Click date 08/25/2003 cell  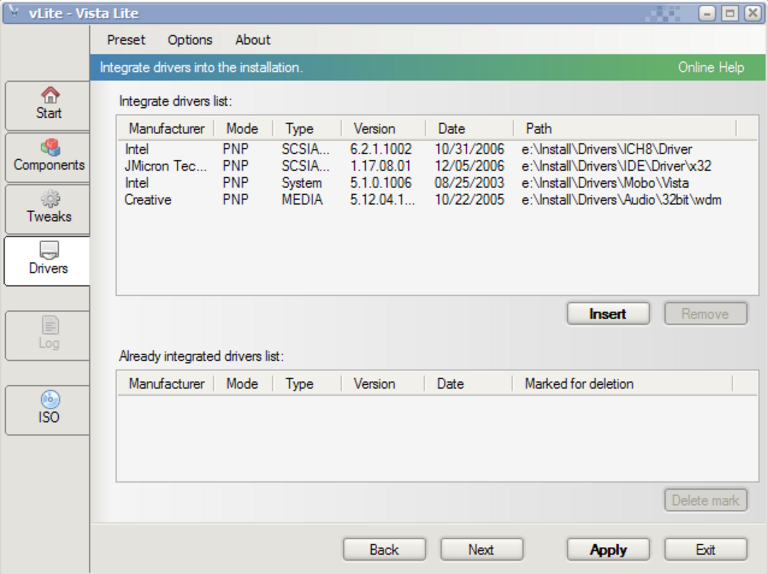point(469,183)
